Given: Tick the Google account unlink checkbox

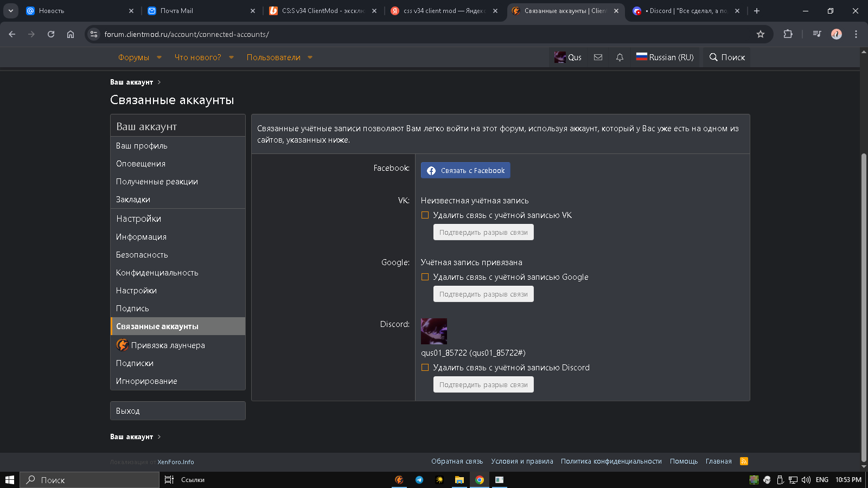Looking at the screenshot, I should (425, 277).
